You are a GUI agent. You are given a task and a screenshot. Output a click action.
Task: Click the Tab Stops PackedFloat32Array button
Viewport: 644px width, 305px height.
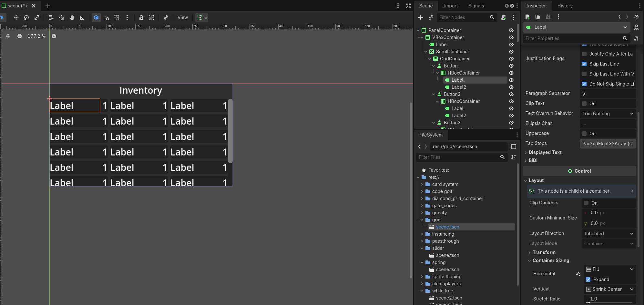(x=608, y=144)
